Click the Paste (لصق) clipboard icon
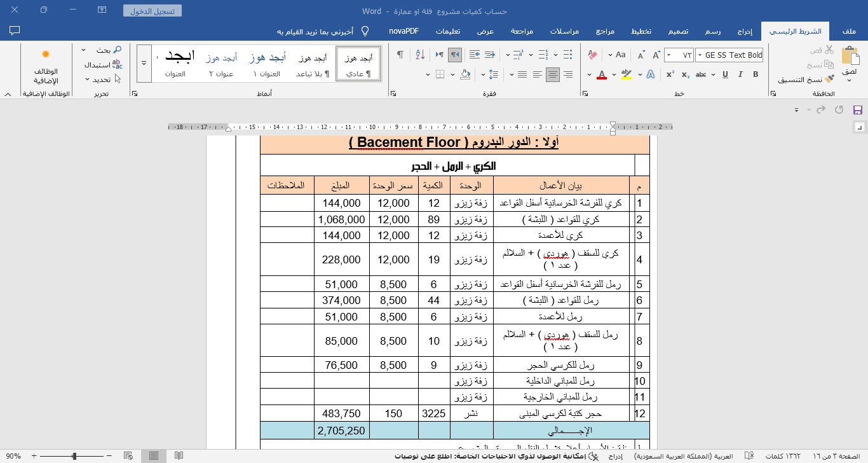This screenshot has width=868, height=463. 850,56
